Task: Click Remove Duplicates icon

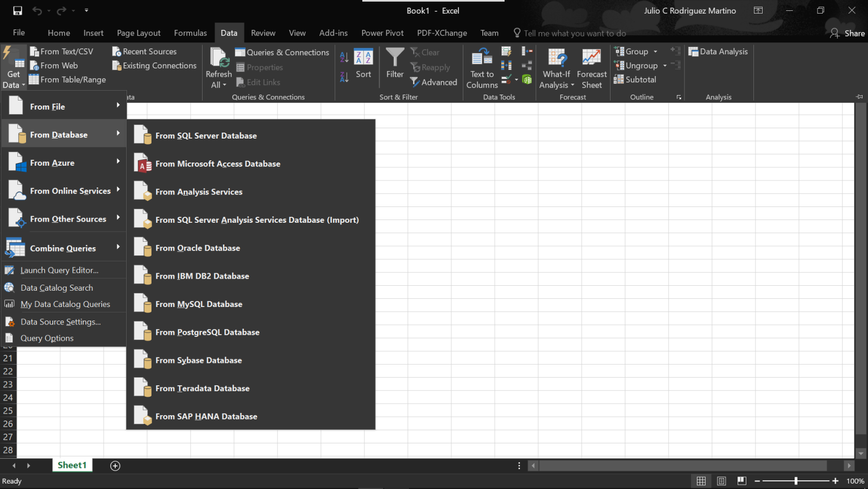Action: pos(506,66)
